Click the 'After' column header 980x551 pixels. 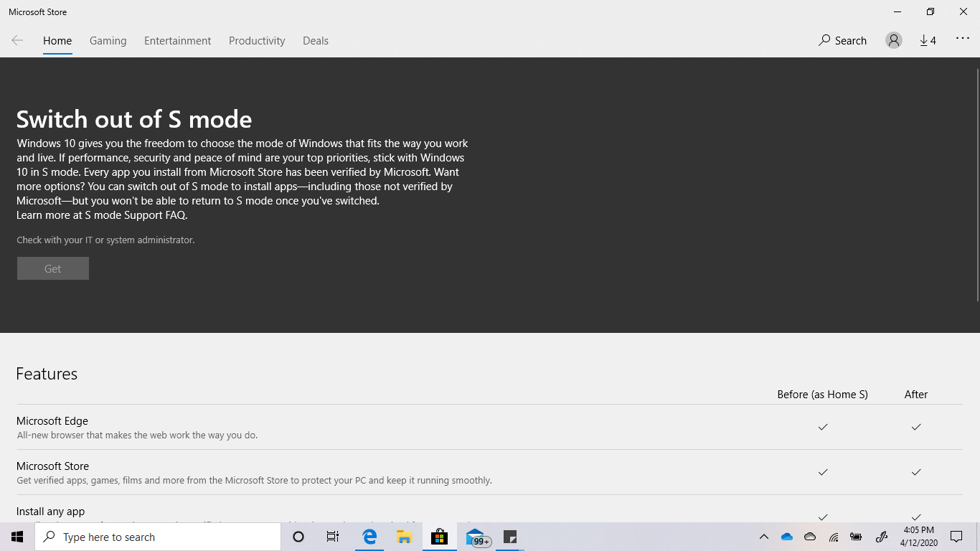[x=916, y=395]
